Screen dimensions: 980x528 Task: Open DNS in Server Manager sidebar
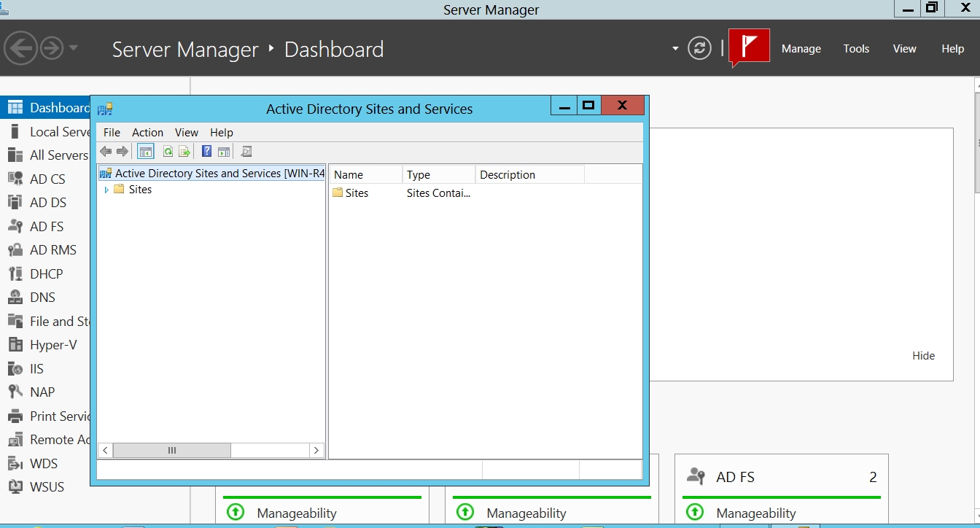point(44,298)
